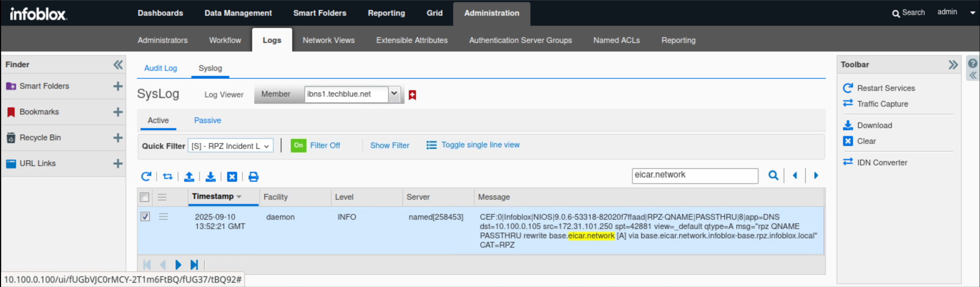Click the Show Filter link
The width and height of the screenshot is (980, 287).
389,145
